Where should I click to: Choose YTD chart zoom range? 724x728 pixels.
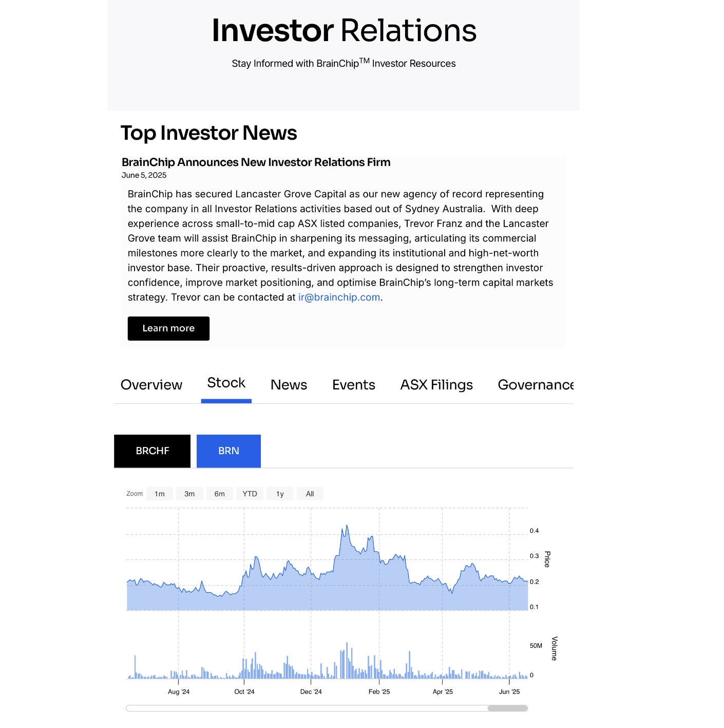pyautogui.click(x=250, y=494)
